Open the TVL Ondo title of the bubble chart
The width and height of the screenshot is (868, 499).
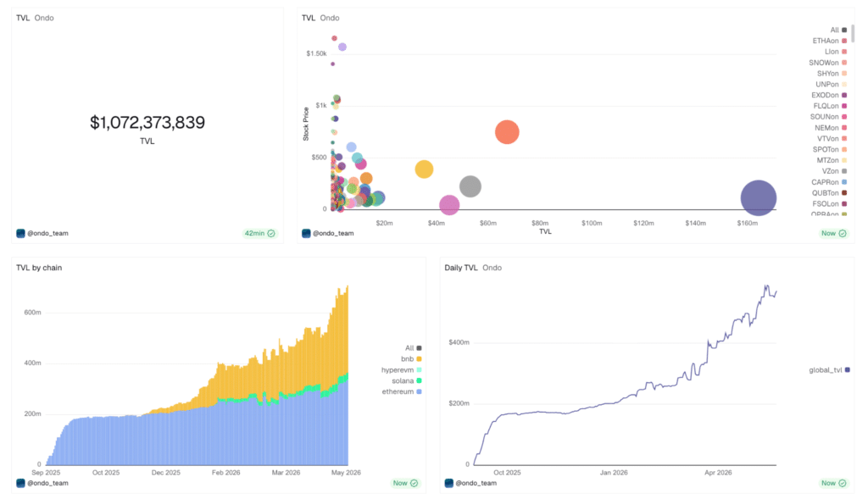click(320, 18)
